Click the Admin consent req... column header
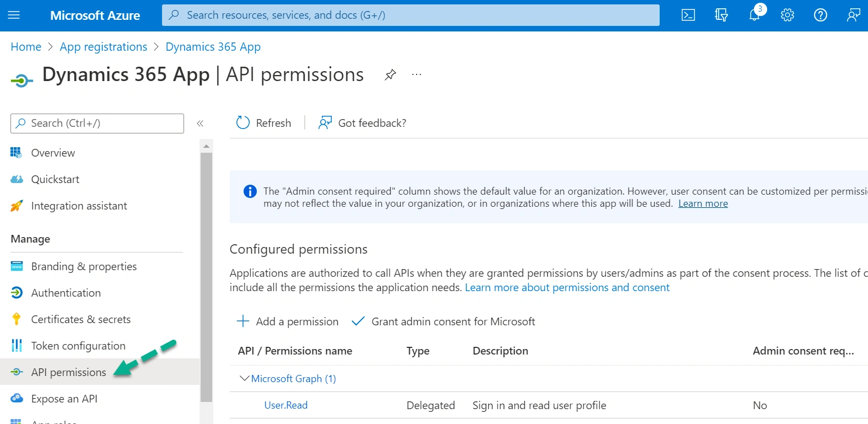Screen dimensions: 868x424 pos(804,351)
